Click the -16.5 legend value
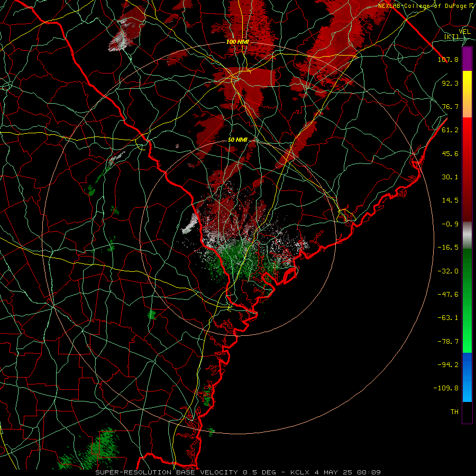The image size is (476, 476). [448, 248]
